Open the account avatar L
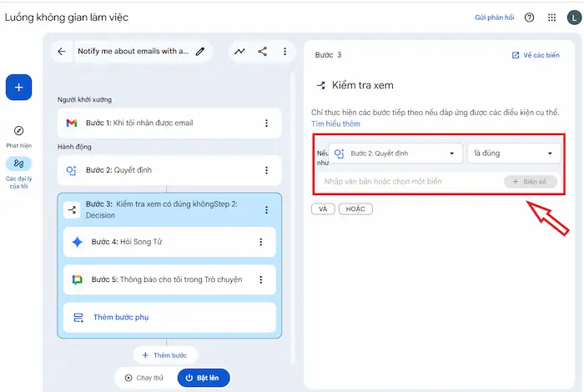 pyautogui.click(x=574, y=18)
